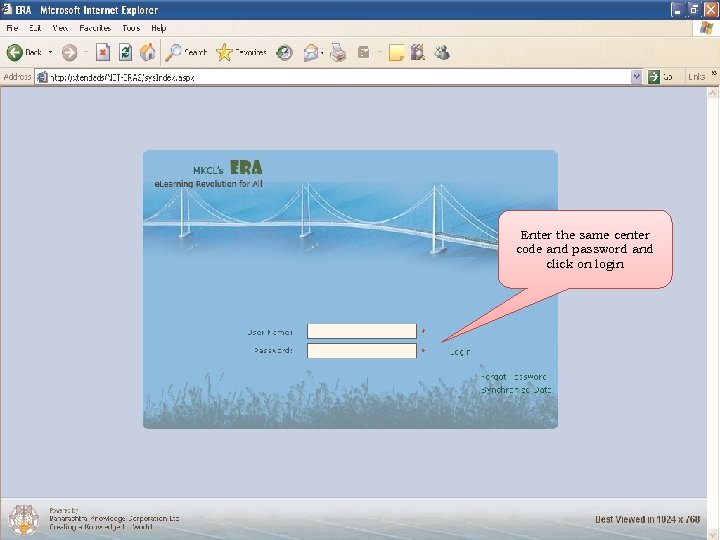
Task: Close the Internet Explorer window
Action: pyautogui.click(x=710, y=10)
